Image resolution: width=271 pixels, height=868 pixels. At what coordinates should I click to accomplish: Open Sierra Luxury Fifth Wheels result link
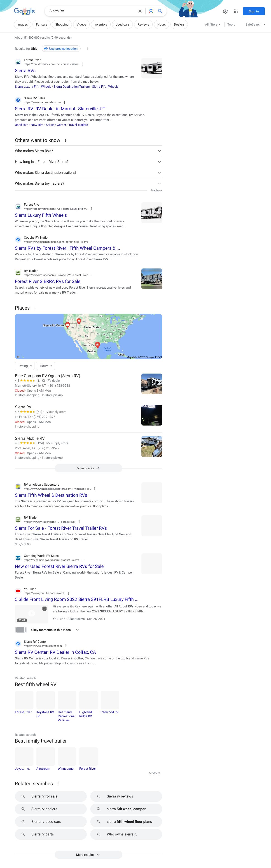(x=41, y=215)
